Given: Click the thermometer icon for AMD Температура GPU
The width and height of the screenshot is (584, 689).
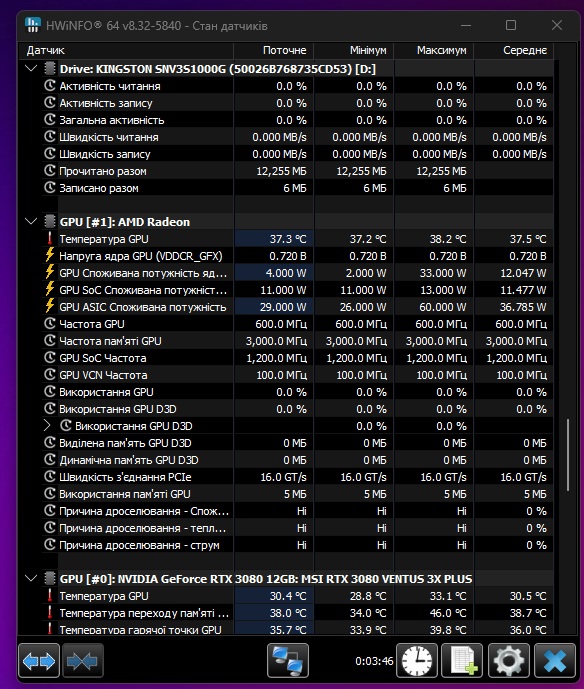Looking at the screenshot, I should coord(50,239).
